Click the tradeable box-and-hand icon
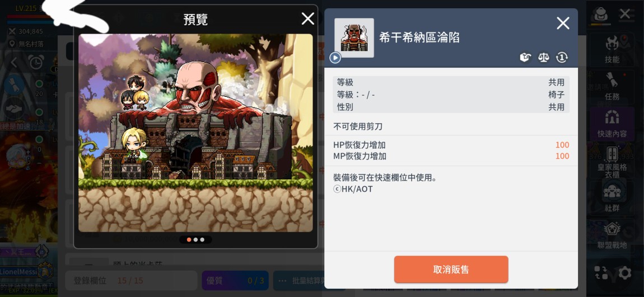 tap(525, 58)
